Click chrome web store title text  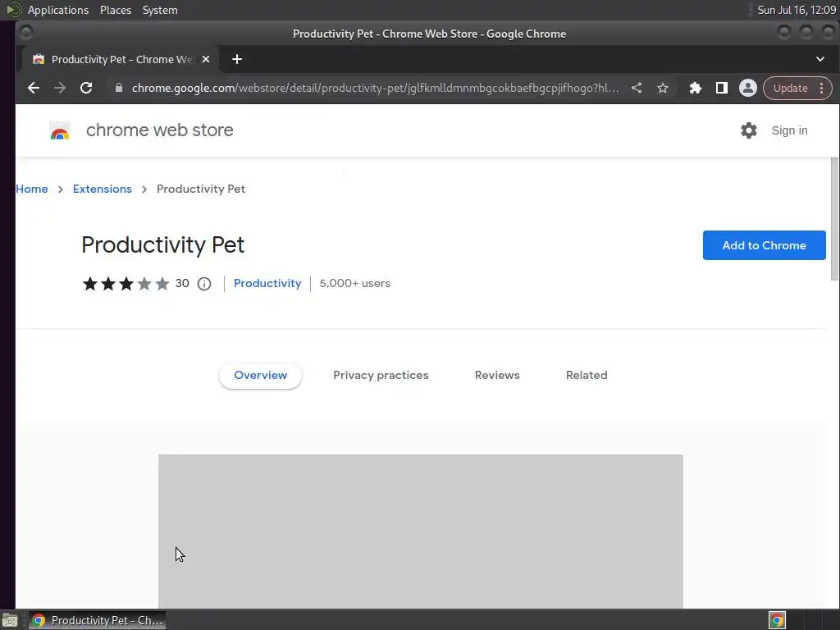coord(160,130)
